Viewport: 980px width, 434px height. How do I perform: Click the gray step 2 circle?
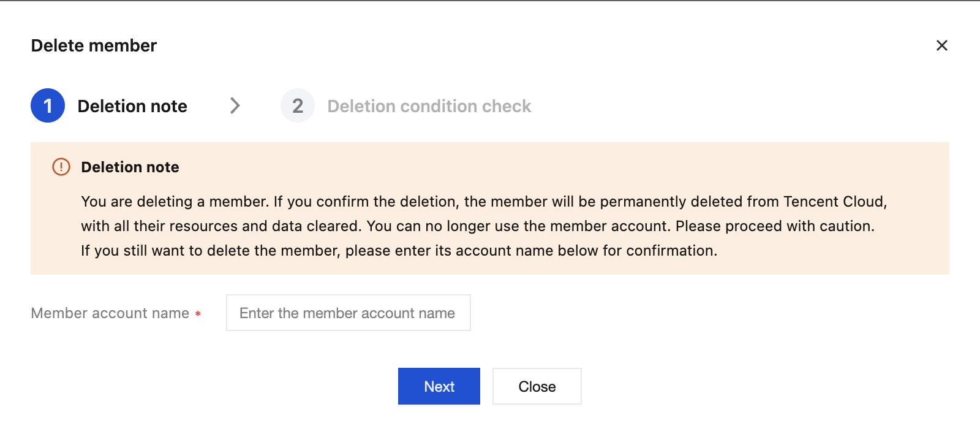click(x=298, y=105)
